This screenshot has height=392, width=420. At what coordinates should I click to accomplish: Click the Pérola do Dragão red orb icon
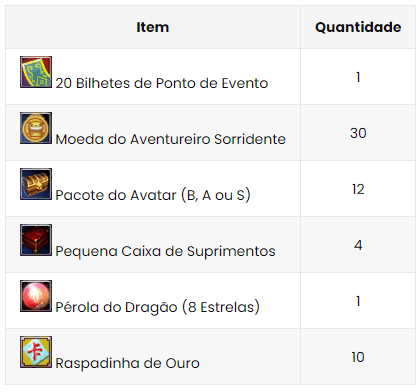36,296
